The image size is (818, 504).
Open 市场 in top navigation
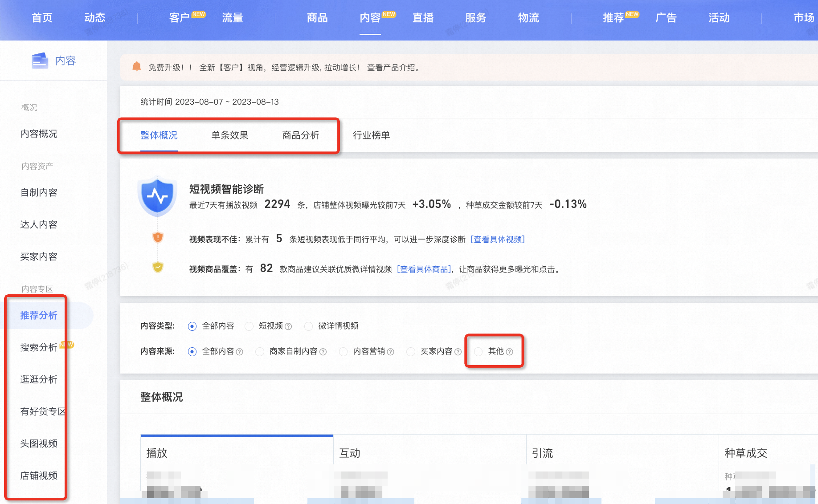pyautogui.click(x=804, y=18)
